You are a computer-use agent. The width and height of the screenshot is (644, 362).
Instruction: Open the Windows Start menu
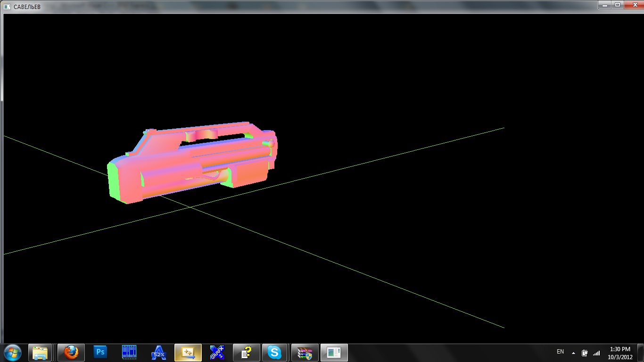click(12, 352)
